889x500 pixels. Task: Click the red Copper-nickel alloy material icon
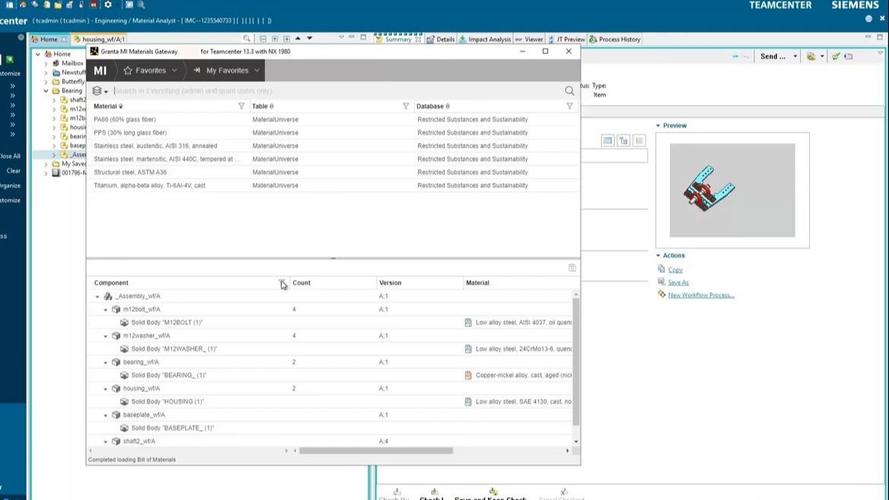coord(468,375)
